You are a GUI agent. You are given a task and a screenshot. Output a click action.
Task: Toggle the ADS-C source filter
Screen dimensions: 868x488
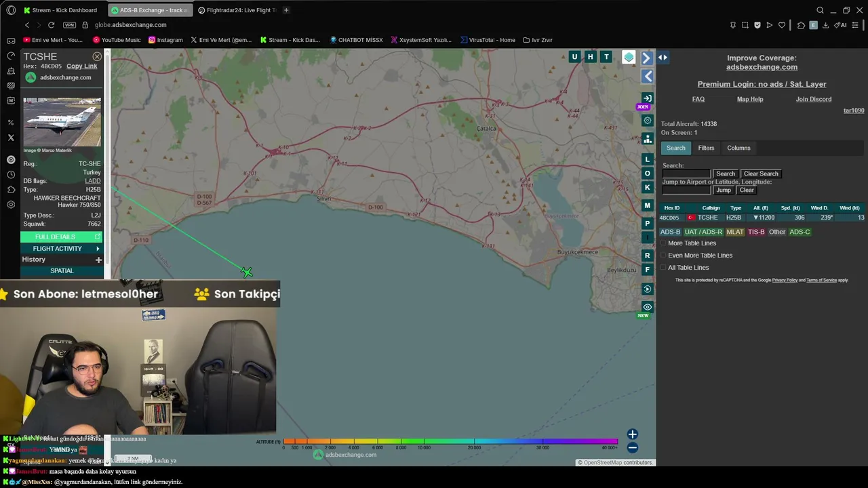click(800, 232)
